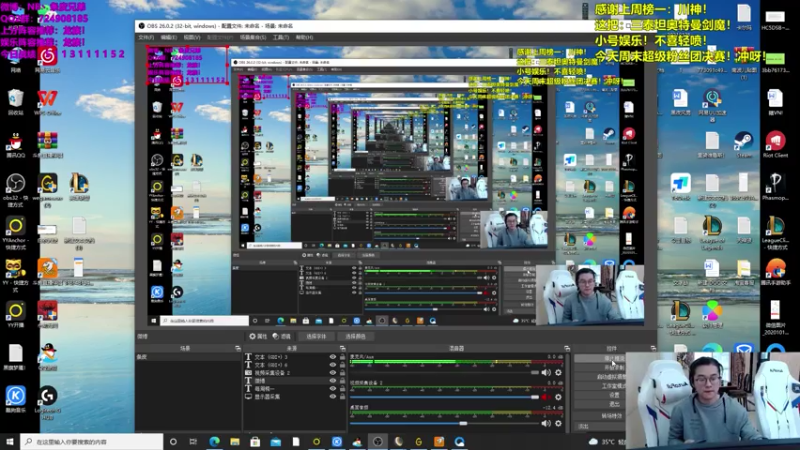Select 每周榜一 source row
This screenshot has height=450, width=800.
click(294, 389)
